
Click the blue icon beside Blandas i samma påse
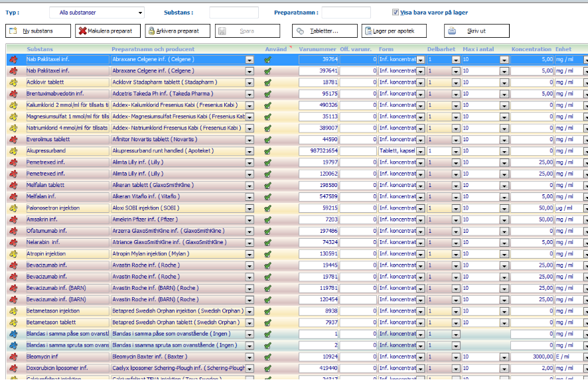tap(13, 334)
